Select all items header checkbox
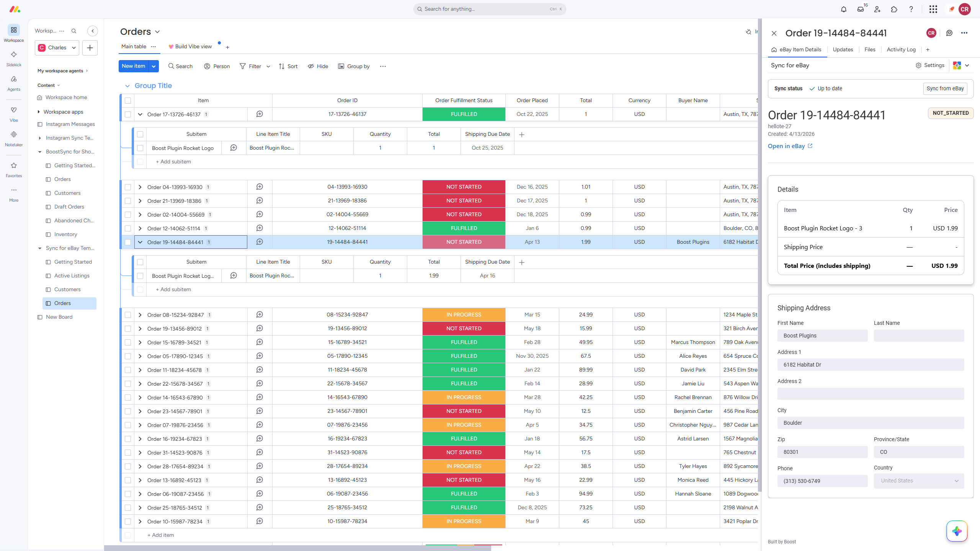Viewport: 980px width, 551px height. [x=128, y=101]
